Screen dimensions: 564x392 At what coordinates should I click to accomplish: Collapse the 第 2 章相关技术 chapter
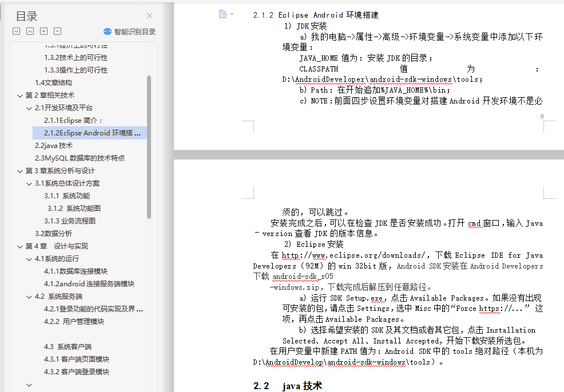(x=20, y=95)
